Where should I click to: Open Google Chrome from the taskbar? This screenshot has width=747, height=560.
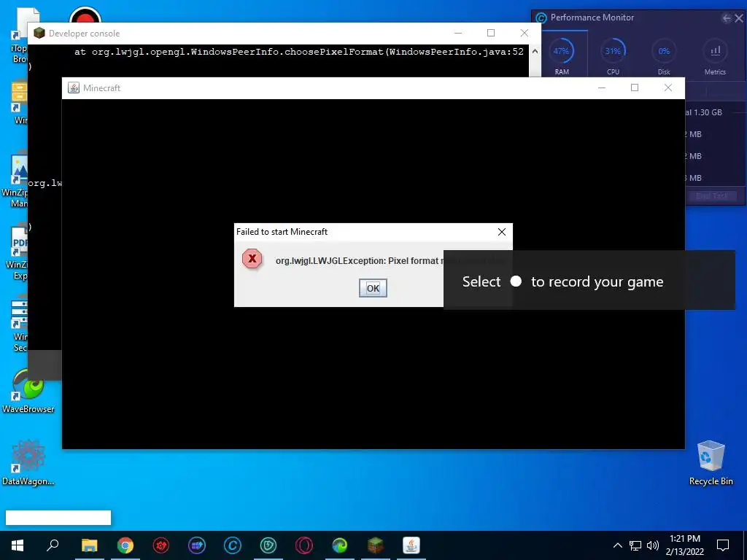(x=125, y=545)
